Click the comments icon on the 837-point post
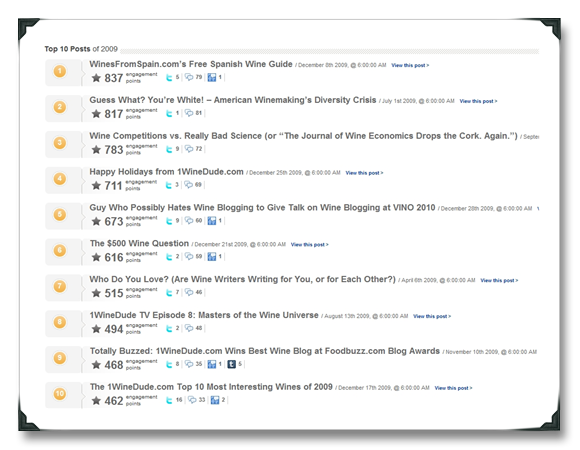The height and width of the screenshot is (450, 580). point(189,77)
